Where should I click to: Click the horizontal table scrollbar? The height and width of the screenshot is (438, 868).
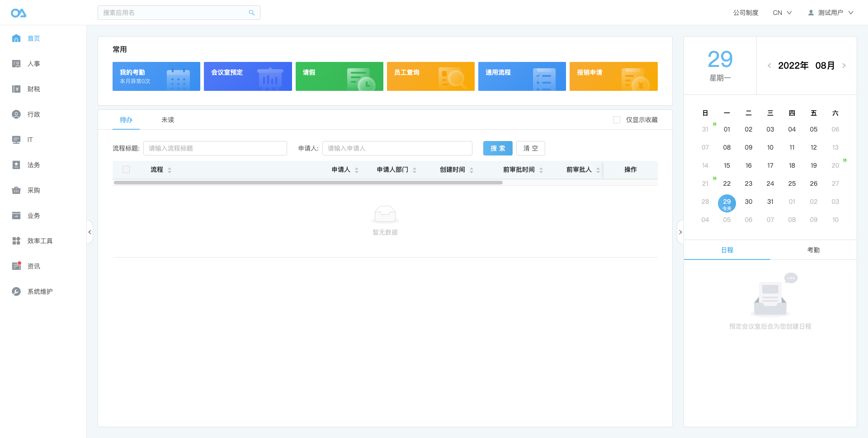(x=308, y=183)
